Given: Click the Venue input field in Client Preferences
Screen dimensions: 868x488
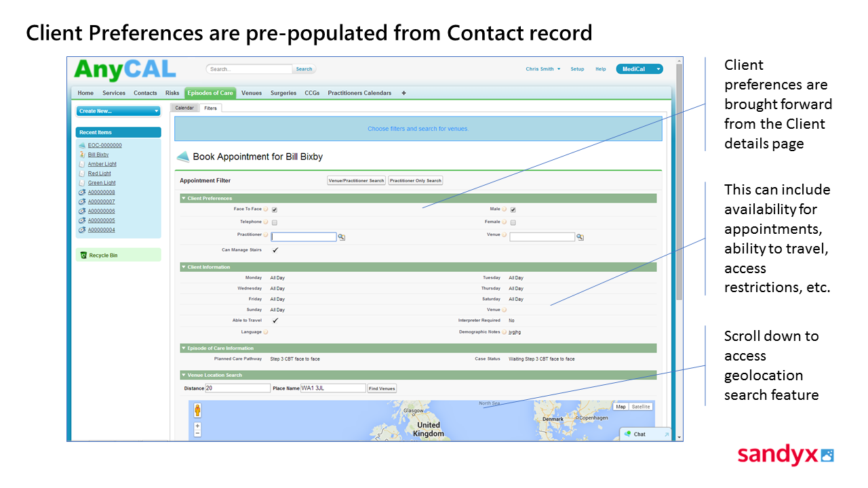Looking at the screenshot, I should [x=542, y=237].
